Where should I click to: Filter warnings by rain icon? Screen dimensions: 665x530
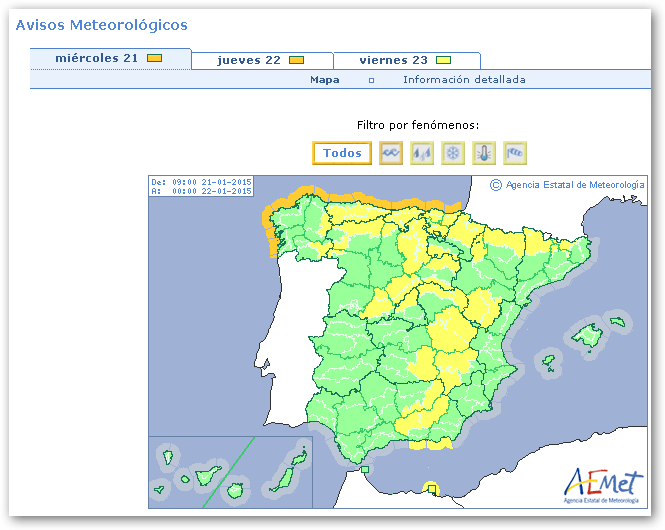coord(422,153)
